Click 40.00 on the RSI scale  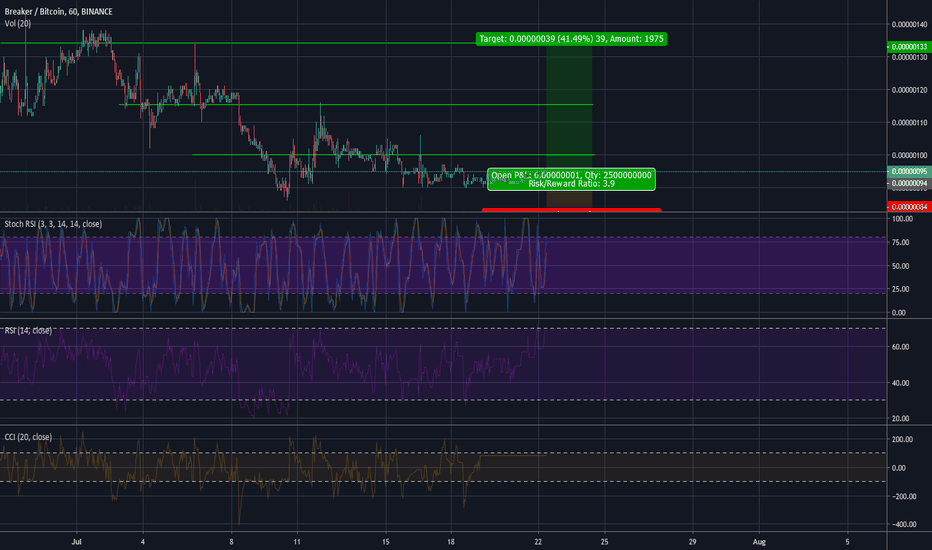click(900, 383)
